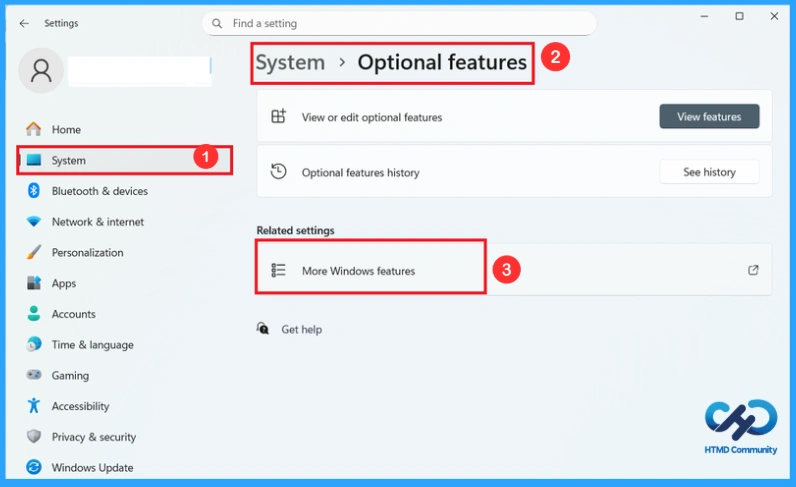Click the Accessibility figure icon
The image size is (796, 487).
point(34,406)
